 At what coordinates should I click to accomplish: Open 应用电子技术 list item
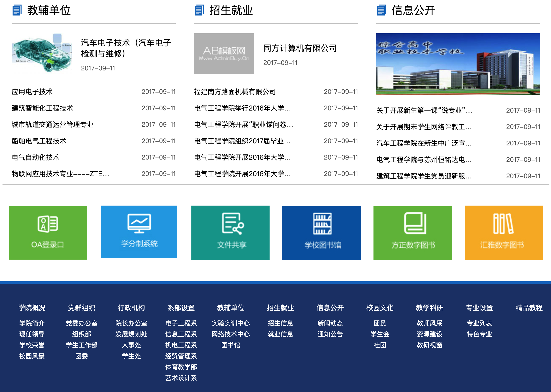[32, 92]
